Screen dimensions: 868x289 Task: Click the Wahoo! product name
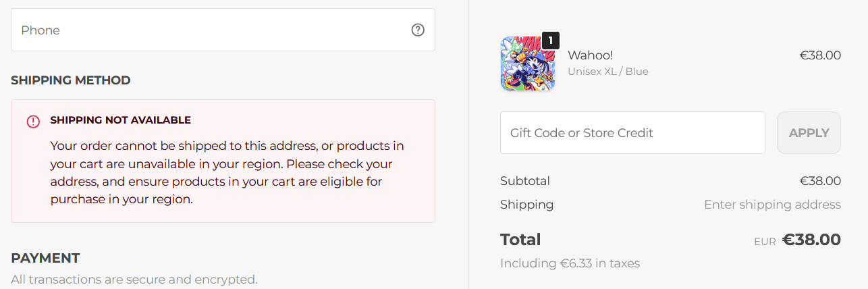pyautogui.click(x=590, y=55)
